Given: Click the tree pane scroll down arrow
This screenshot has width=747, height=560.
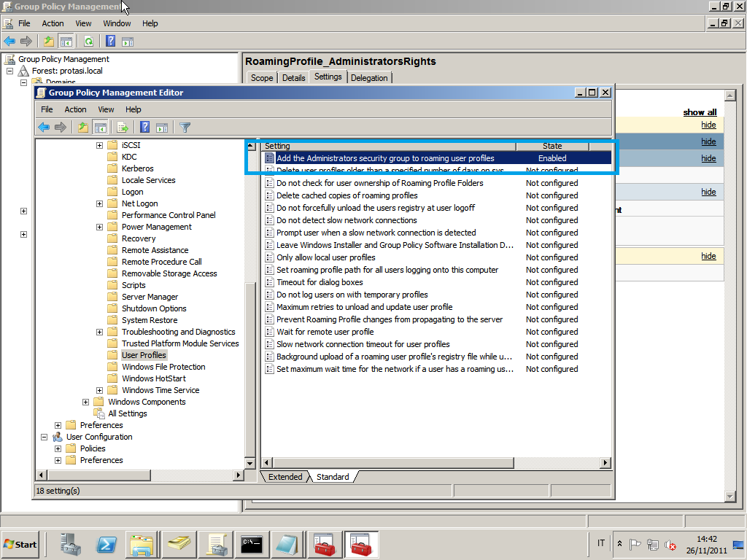Looking at the screenshot, I should point(249,463).
